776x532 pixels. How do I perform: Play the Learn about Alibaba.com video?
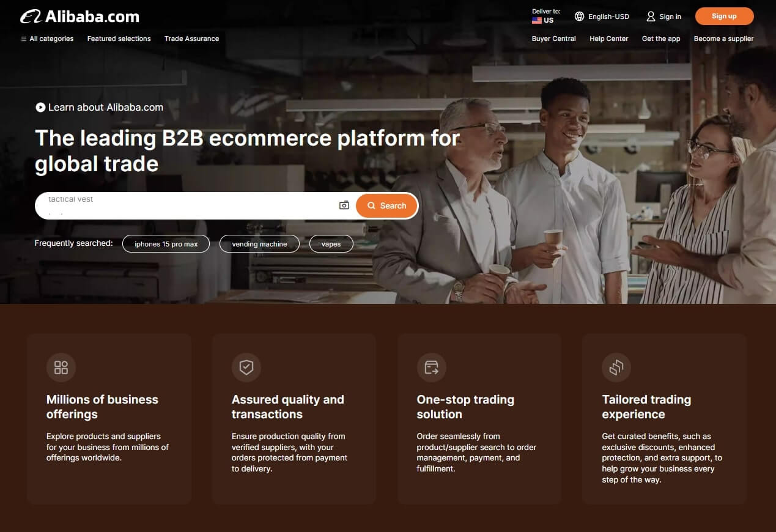(x=40, y=107)
